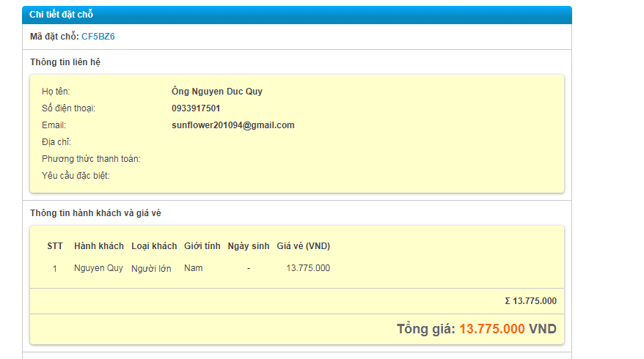Click the orange total price 13.775.000
Viewport: 644px width, 359px height.
[x=491, y=329]
